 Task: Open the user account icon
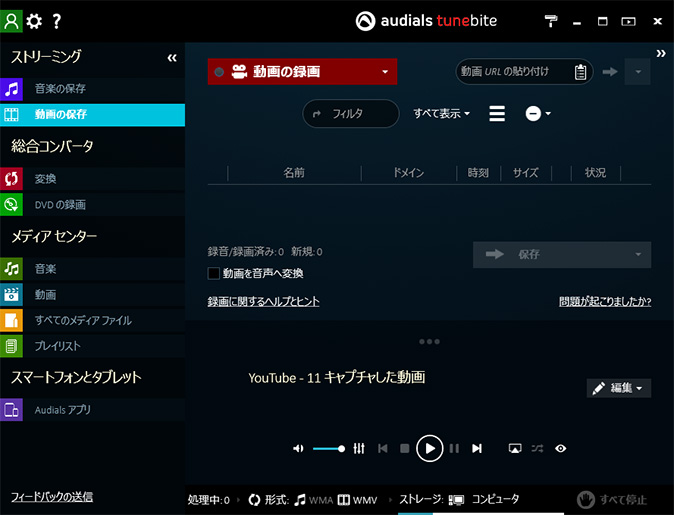11,21
